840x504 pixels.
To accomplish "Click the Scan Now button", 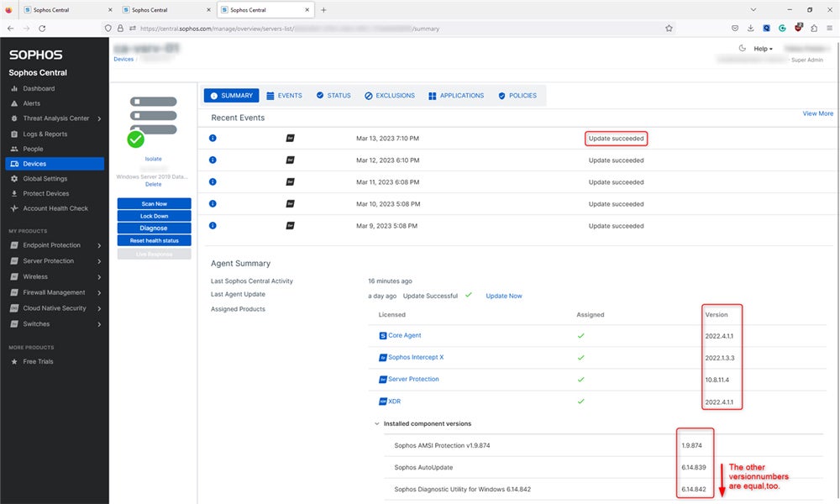I will click(x=153, y=202).
